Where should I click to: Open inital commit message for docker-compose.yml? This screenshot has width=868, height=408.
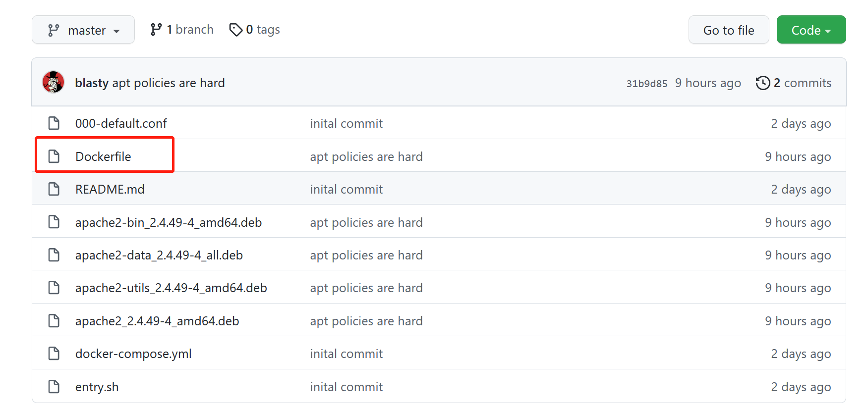347,354
